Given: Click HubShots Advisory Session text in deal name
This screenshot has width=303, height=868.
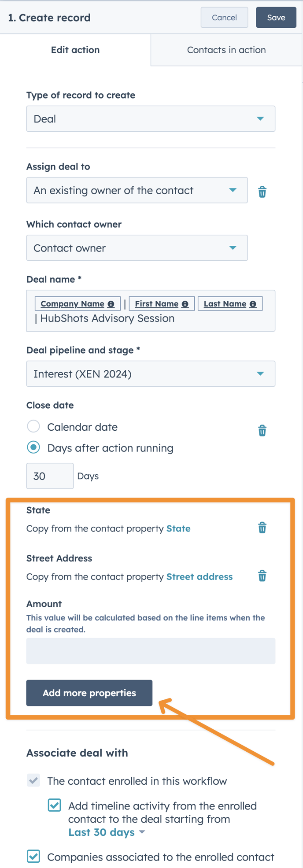Looking at the screenshot, I should pyautogui.click(x=107, y=318).
